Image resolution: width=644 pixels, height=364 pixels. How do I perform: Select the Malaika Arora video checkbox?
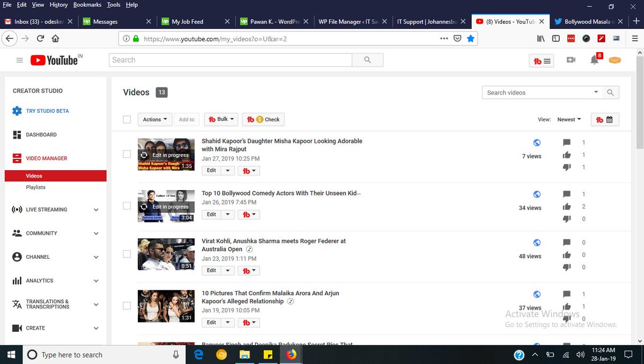pos(127,305)
